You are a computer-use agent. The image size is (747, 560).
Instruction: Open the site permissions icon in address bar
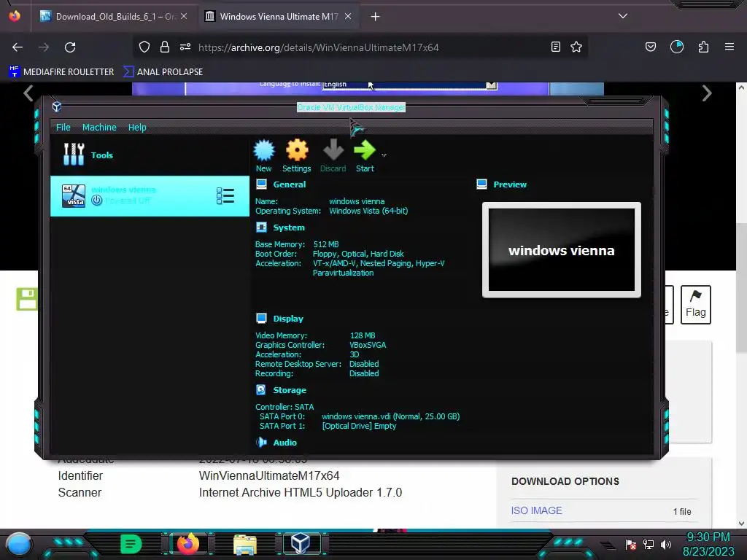[185, 47]
